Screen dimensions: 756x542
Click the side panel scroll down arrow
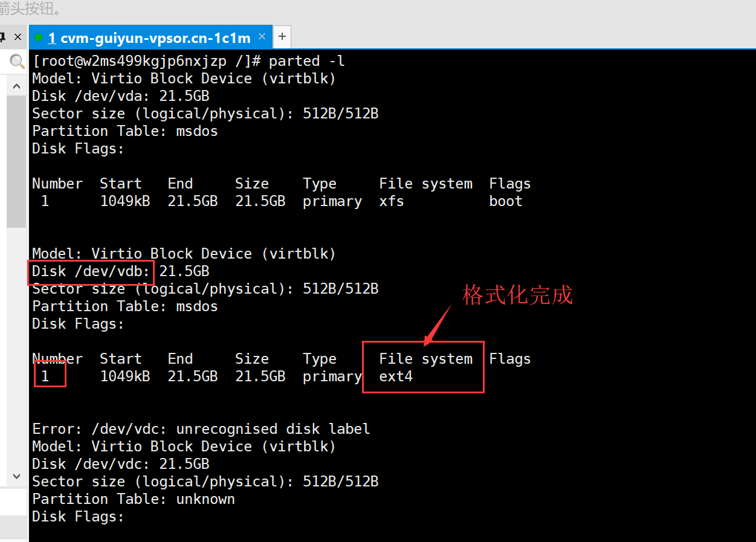[x=16, y=476]
